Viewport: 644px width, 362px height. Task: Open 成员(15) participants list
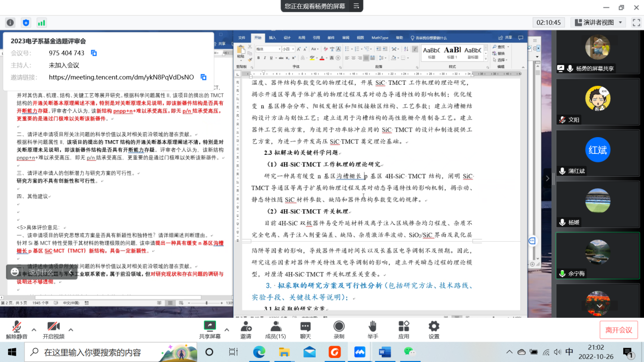pos(275,330)
